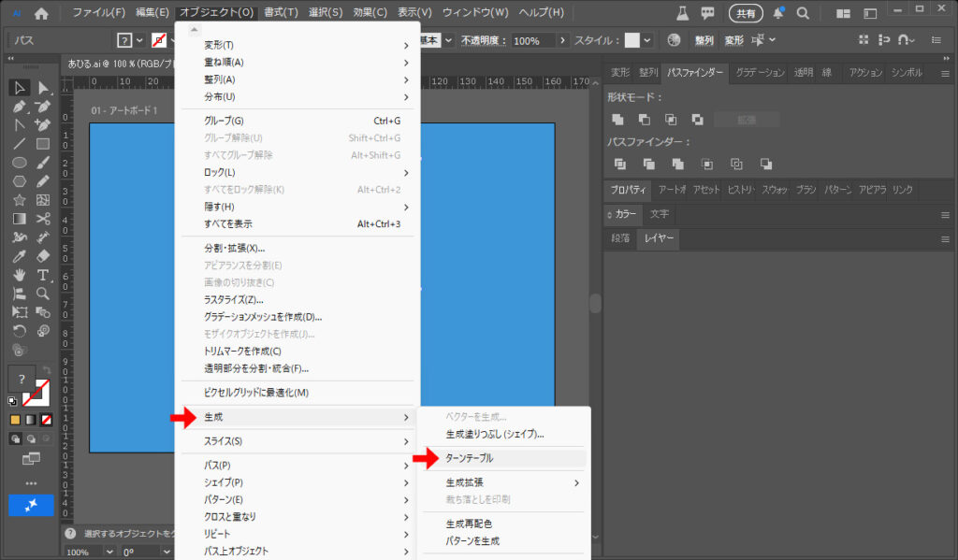Open the search magnifier in the top bar
The image size is (958, 560).
point(804,13)
